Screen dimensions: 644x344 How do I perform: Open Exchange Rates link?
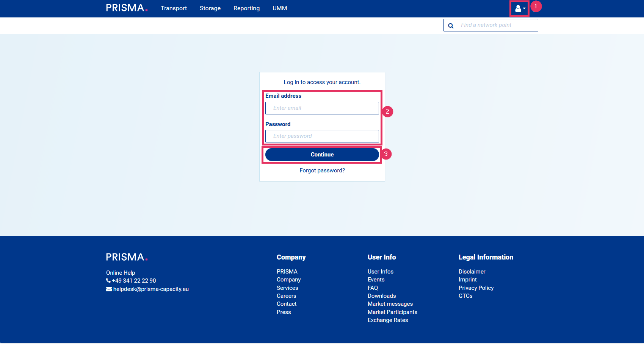coord(388,320)
